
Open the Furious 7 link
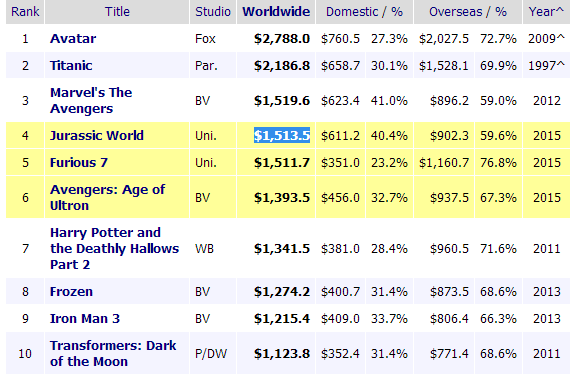point(79,162)
